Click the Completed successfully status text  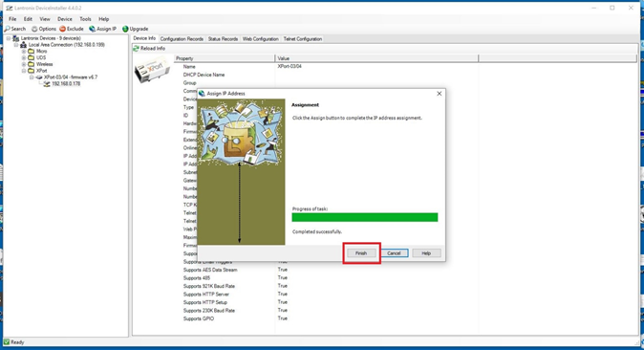(316, 232)
